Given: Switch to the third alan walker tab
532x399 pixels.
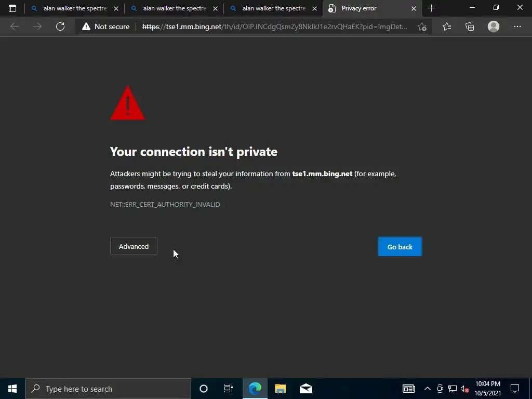Looking at the screenshot, I should [x=273, y=8].
